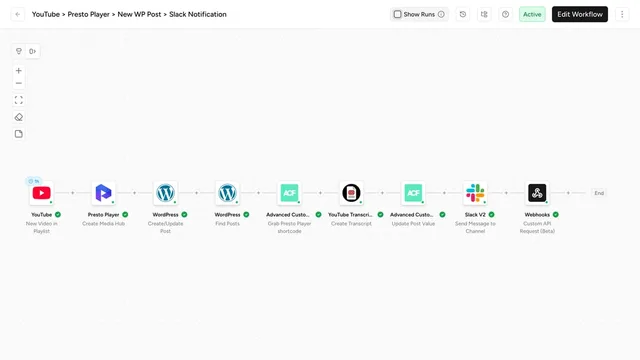Click the workflow title in the header
The width and height of the screenshot is (640, 360).
pyautogui.click(x=129, y=14)
